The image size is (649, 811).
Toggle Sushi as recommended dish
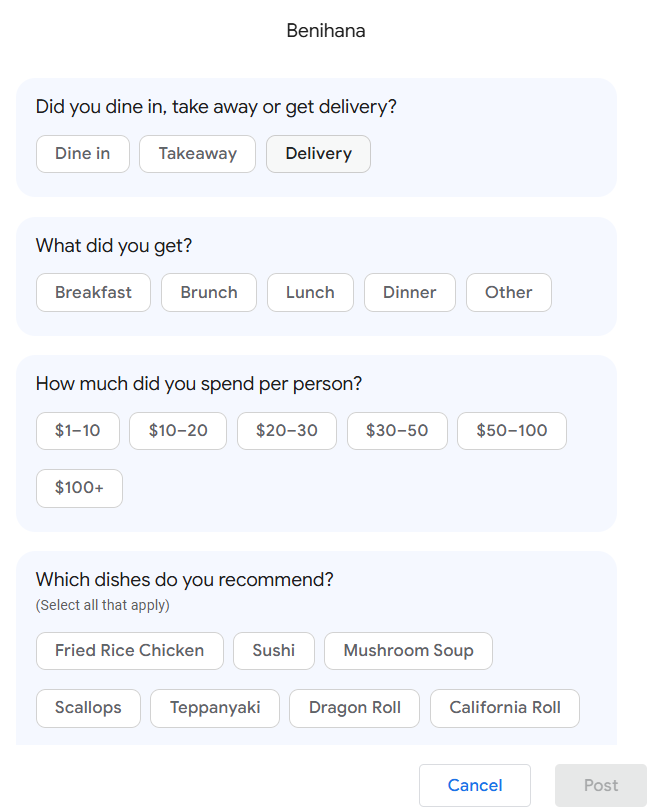274,651
